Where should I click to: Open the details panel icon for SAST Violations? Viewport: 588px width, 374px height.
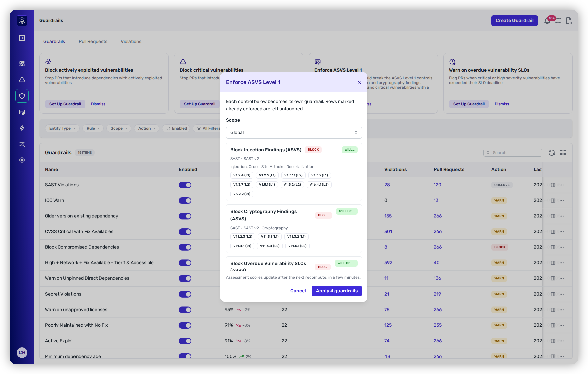click(553, 185)
